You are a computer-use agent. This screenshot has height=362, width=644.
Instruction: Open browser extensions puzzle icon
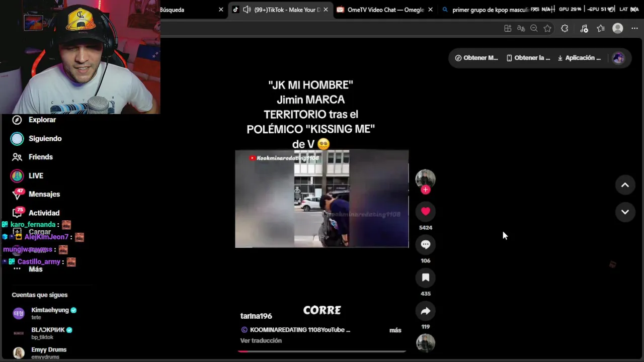[x=565, y=29]
